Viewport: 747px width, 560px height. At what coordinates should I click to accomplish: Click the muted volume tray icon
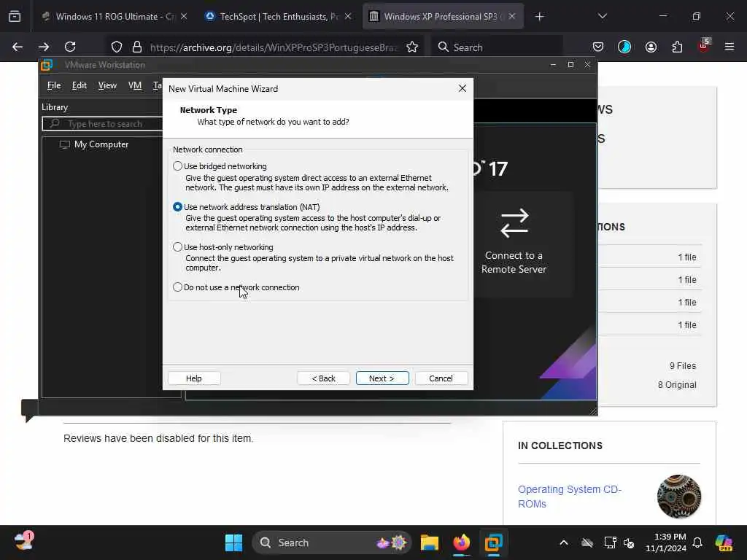coord(630,542)
